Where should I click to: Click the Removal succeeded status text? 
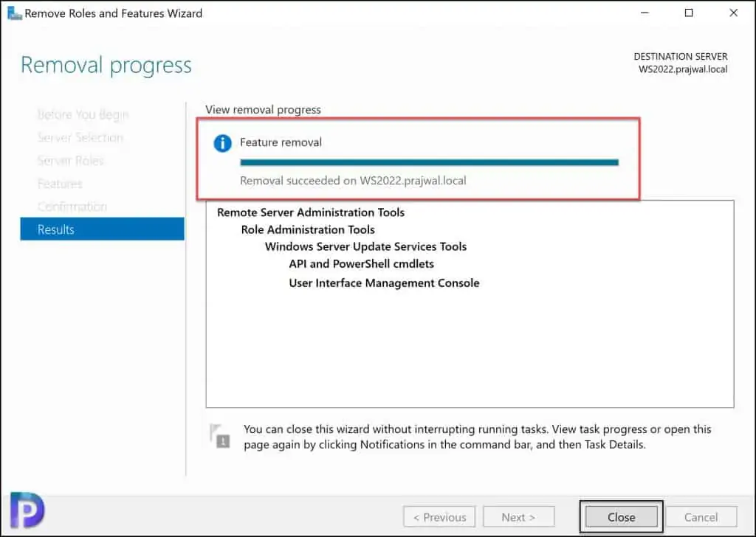[353, 181]
